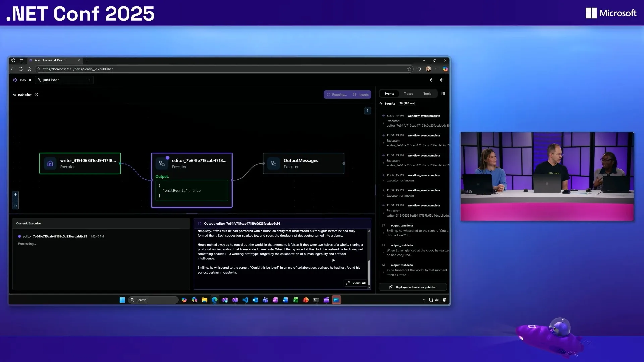The image size is (644, 362).
Task: Collapse the right events panel
Action: 443,94
